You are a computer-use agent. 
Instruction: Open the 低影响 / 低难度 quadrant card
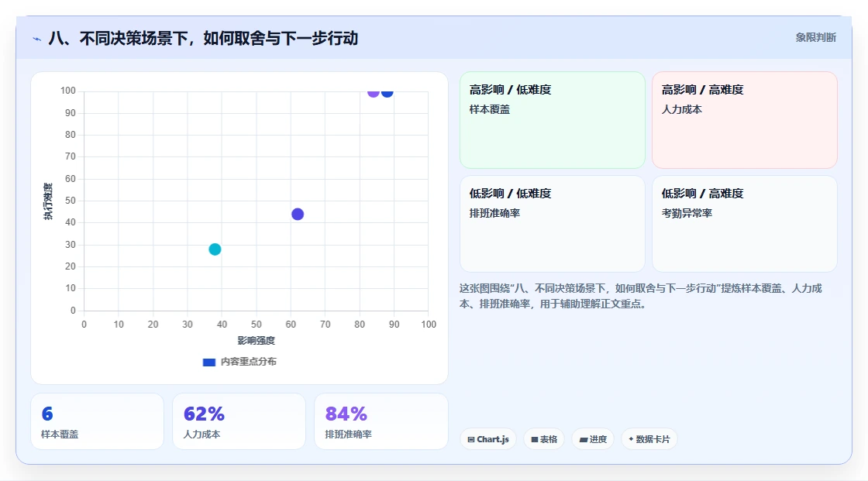[553, 224]
